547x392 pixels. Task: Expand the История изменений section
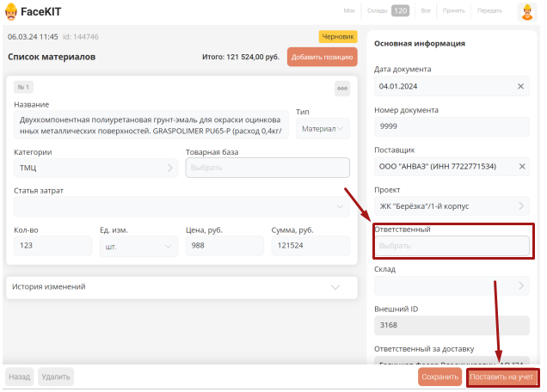pyautogui.click(x=335, y=287)
